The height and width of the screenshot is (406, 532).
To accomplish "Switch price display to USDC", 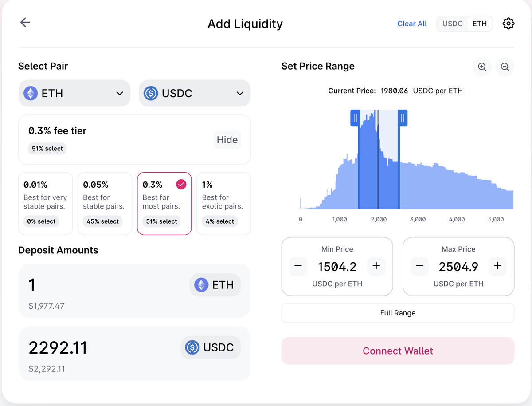I will (x=452, y=24).
